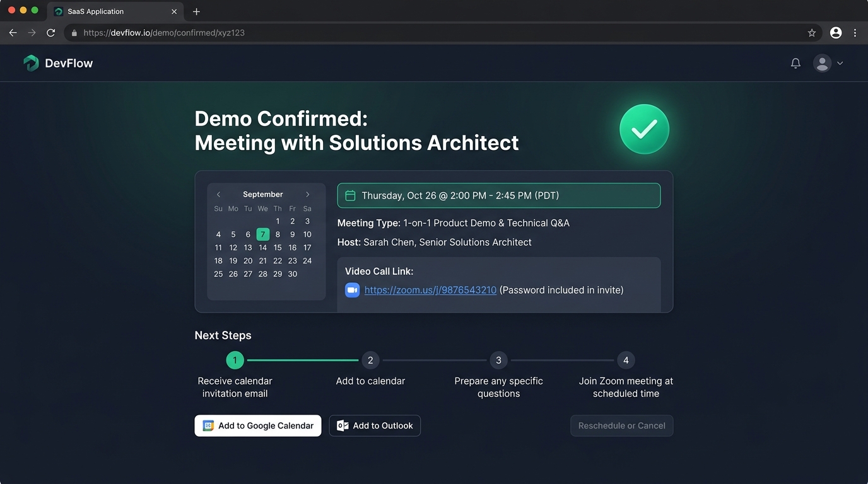Click the Thursday, Oct 26 time field
This screenshot has height=484, width=868.
tap(499, 195)
